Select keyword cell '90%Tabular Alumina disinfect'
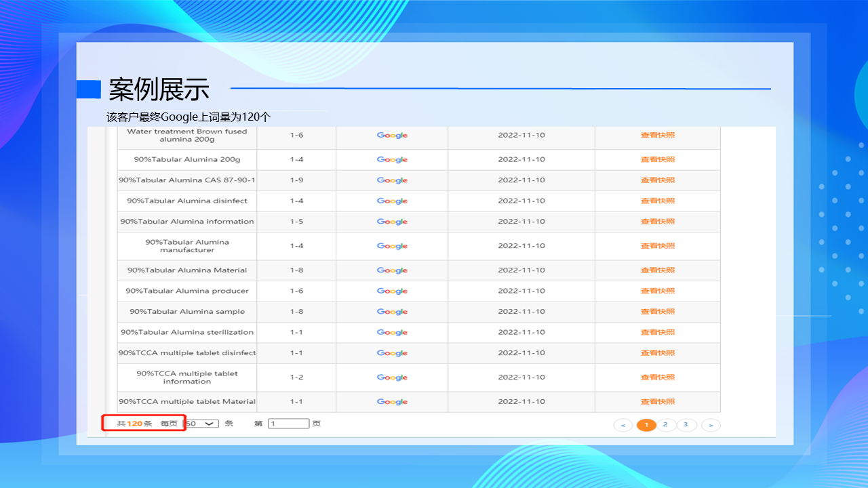Viewport: 868px width, 488px height. coord(187,201)
